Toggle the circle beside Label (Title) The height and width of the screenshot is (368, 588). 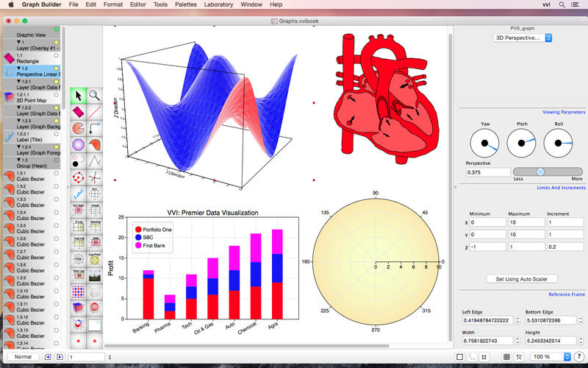(x=57, y=134)
